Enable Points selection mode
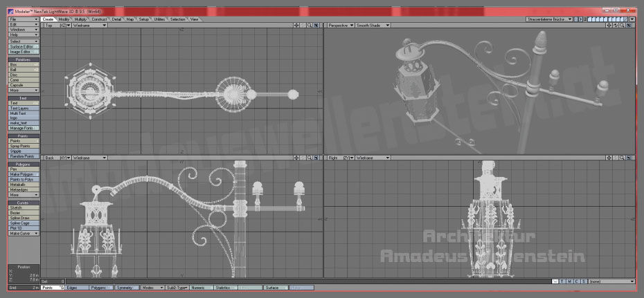The width and height of the screenshot is (644, 298). pyautogui.click(x=53, y=288)
